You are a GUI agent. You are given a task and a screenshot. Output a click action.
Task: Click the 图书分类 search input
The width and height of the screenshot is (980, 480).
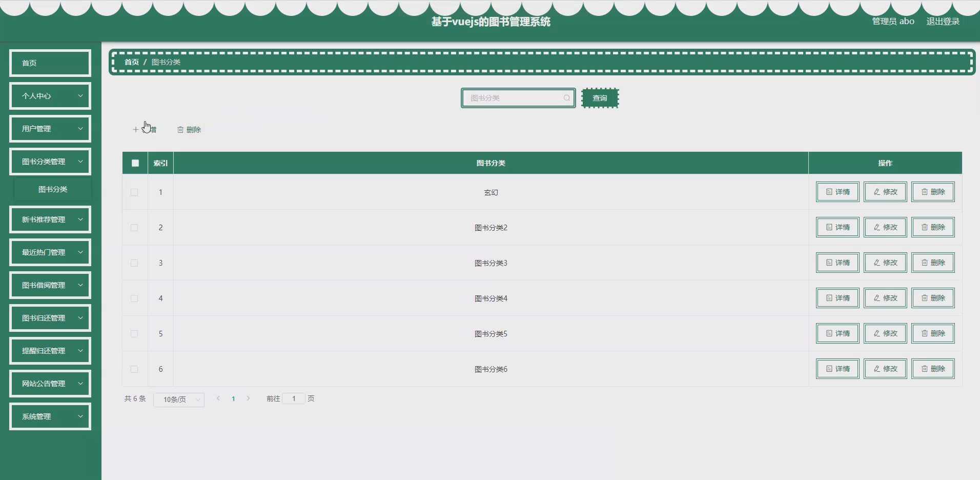point(518,98)
